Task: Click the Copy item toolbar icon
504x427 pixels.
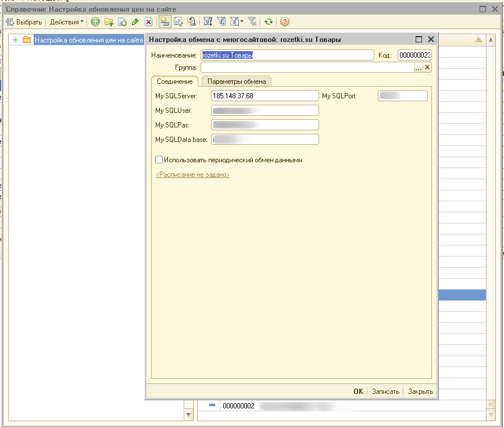Action: point(122,22)
